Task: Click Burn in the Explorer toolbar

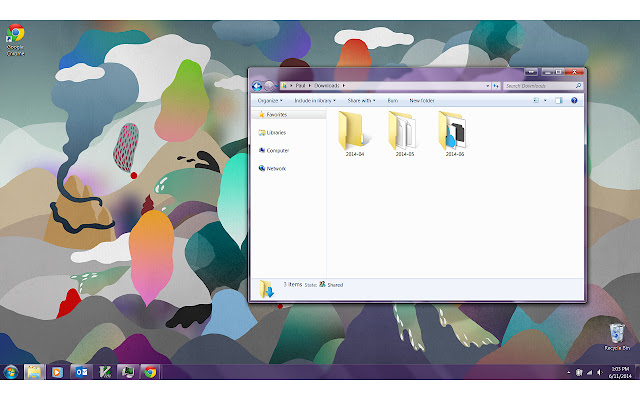Action: [x=393, y=101]
